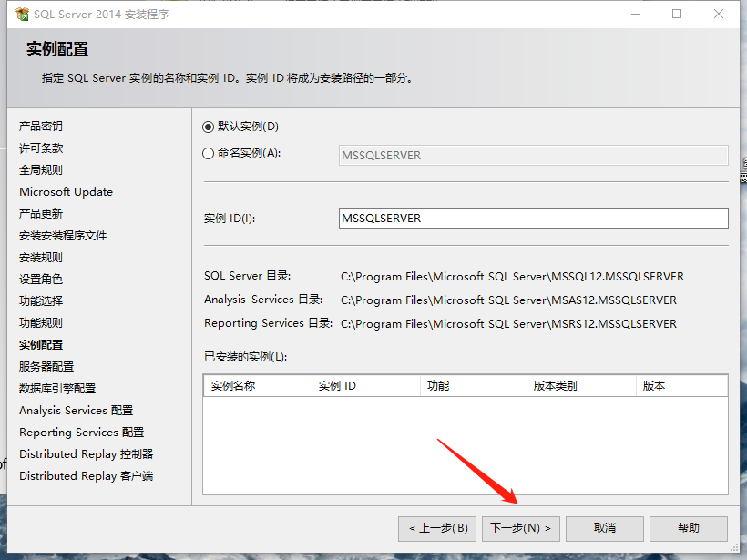Select Reporting Services 配置 step
The height and width of the screenshot is (560, 747).
click(81, 433)
